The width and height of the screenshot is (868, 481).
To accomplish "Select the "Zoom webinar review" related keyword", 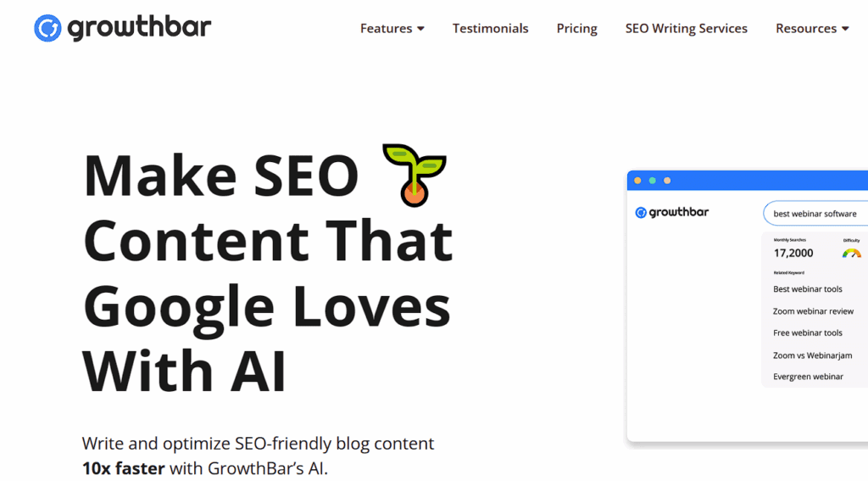I will [x=813, y=311].
